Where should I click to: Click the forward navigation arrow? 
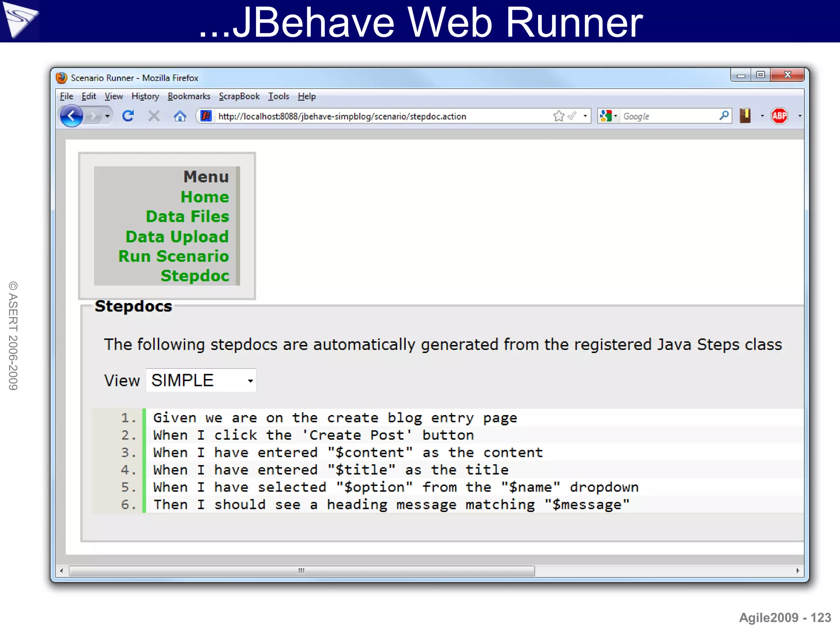coord(94,116)
